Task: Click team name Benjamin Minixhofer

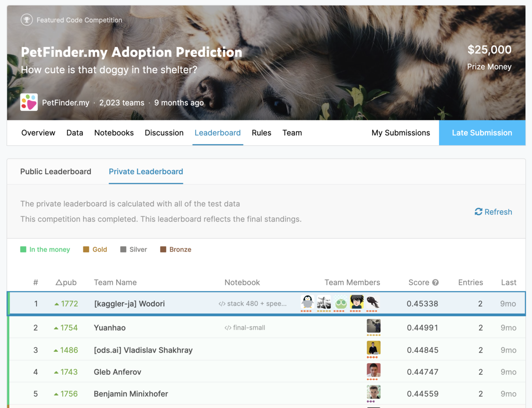Action: pos(131,394)
